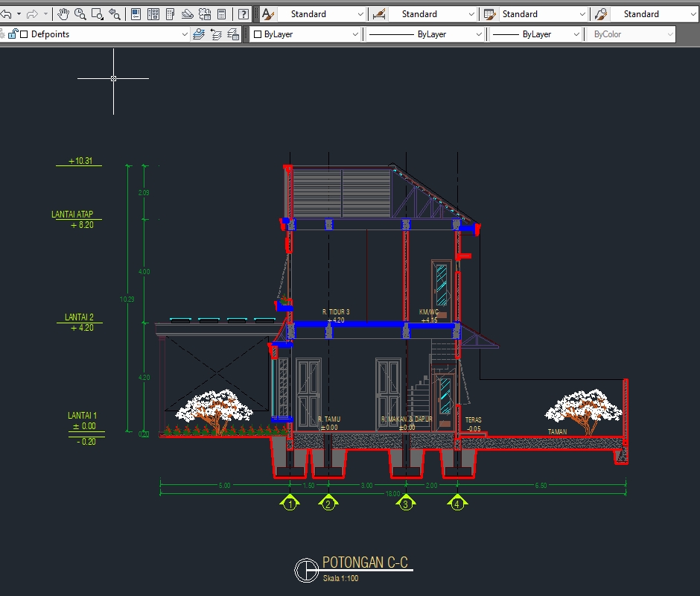This screenshot has height=596, width=700.
Task: Open the Text Style Manager icon
Action: coord(267,13)
